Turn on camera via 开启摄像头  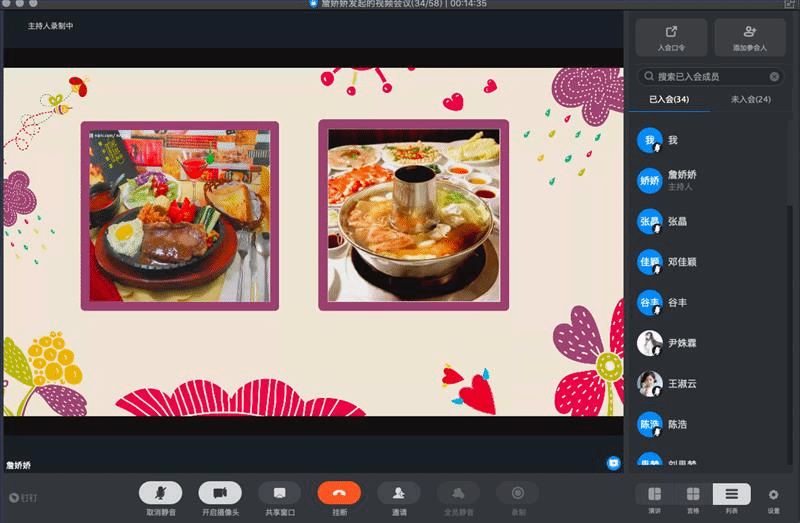(x=220, y=493)
